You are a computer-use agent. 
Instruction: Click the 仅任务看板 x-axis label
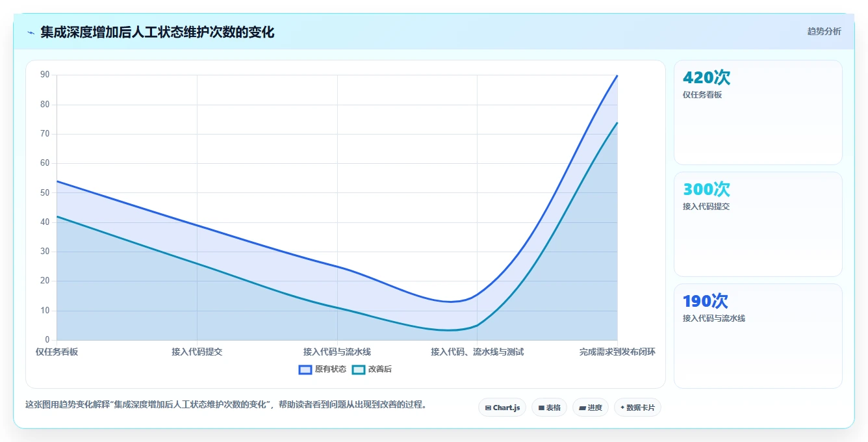pos(57,352)
